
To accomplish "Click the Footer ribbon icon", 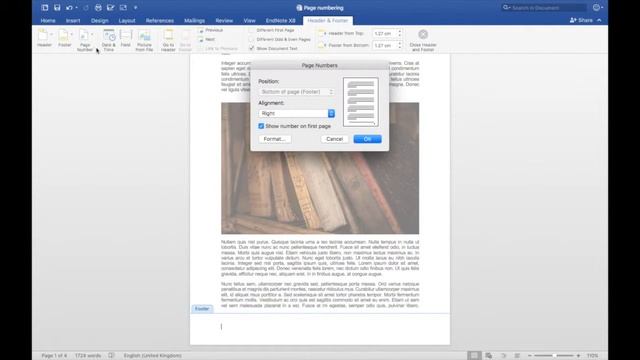I will click(x=63, y=35).
